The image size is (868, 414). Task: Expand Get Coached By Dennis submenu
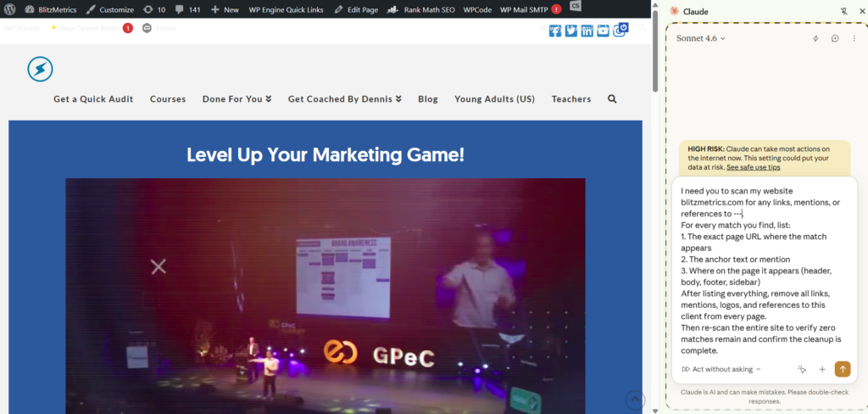pyautogui.click(x=344, y=99)
